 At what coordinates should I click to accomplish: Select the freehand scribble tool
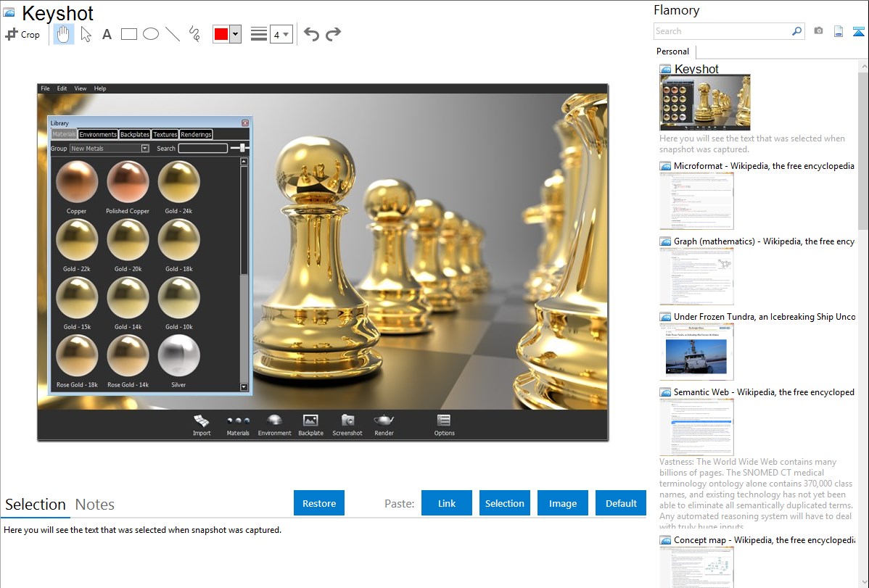coord(194,34)
